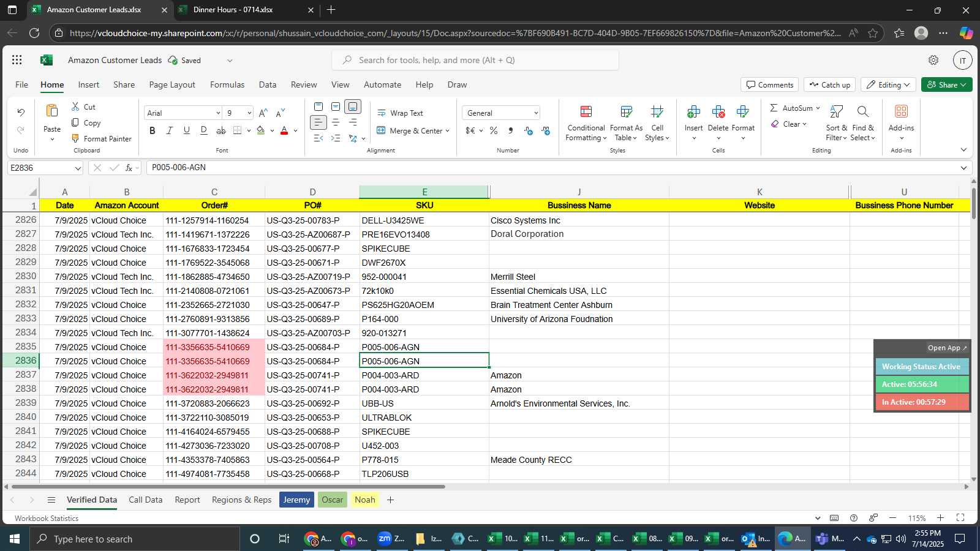Click the Borders icon
The height and width of the screenshot is (551, 980).
[x=238, y=130]
